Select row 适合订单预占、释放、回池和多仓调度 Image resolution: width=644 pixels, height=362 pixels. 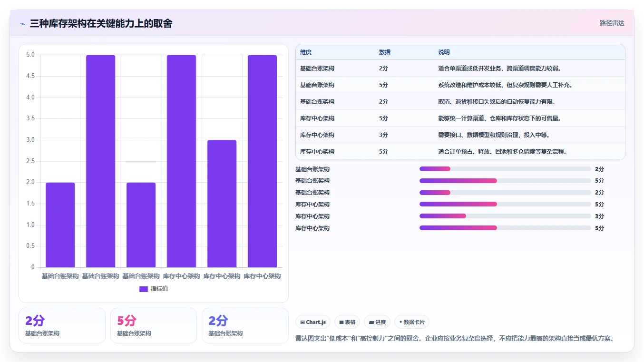pyautogui.click(x=460, y=151)
